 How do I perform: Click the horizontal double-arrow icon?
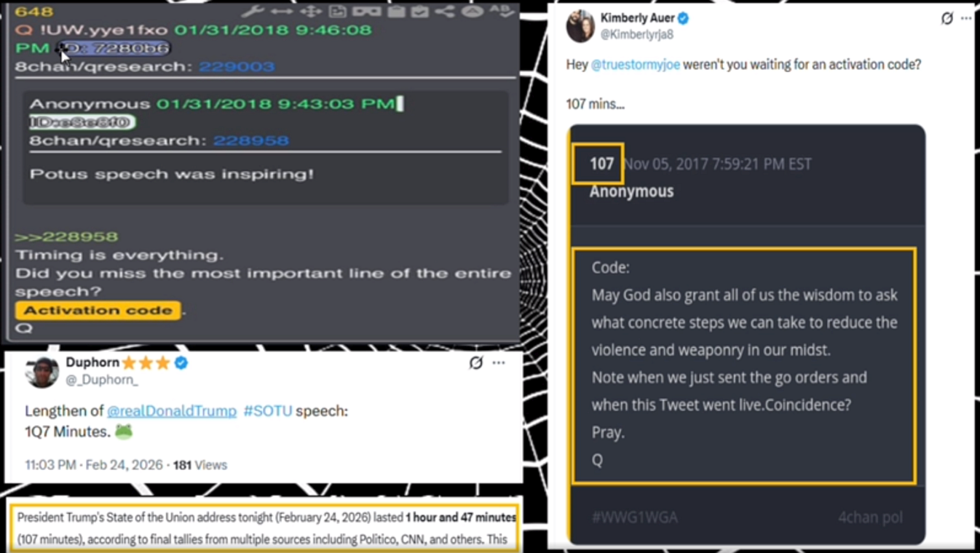282,12
